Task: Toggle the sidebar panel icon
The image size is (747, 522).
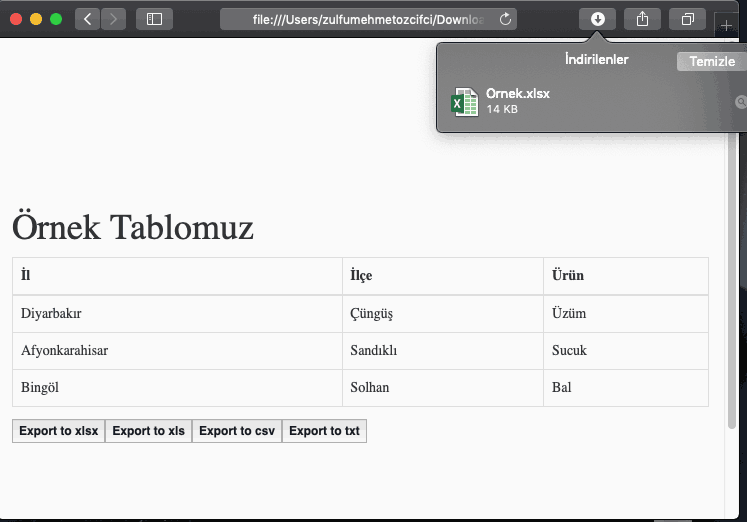Action: (x=154, y=19)
